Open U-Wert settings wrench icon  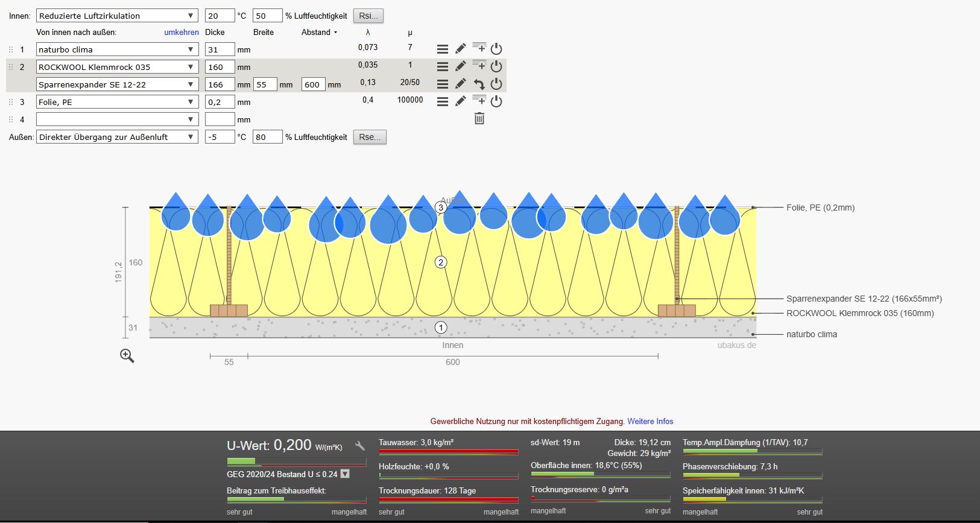pyautogui.click(x=360, y=446)
